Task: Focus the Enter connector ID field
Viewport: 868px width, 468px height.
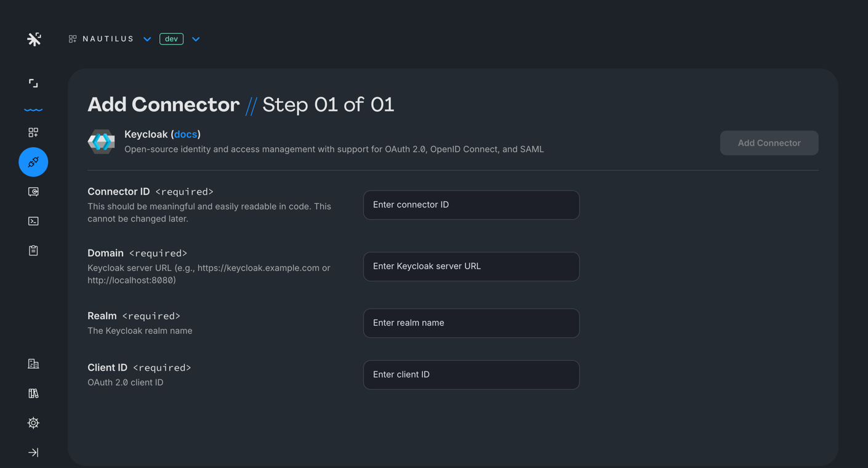Action: coord(471,205)
